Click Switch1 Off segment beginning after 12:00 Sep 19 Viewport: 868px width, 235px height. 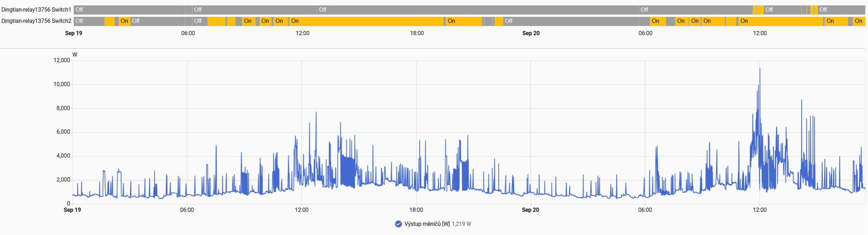478,10
